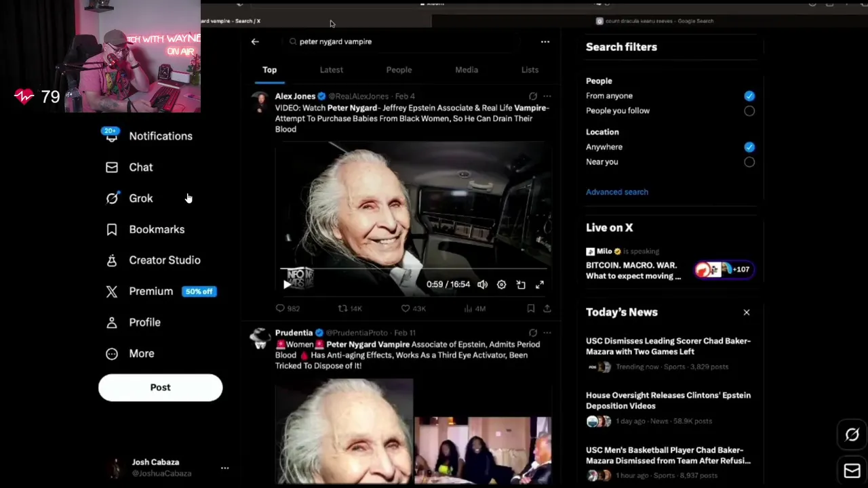
Task: Open the Advanced search link
Action: tap(617, 192)
